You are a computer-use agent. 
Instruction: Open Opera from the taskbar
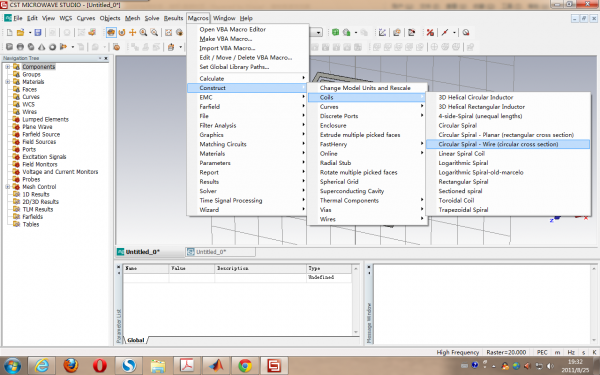100,366
